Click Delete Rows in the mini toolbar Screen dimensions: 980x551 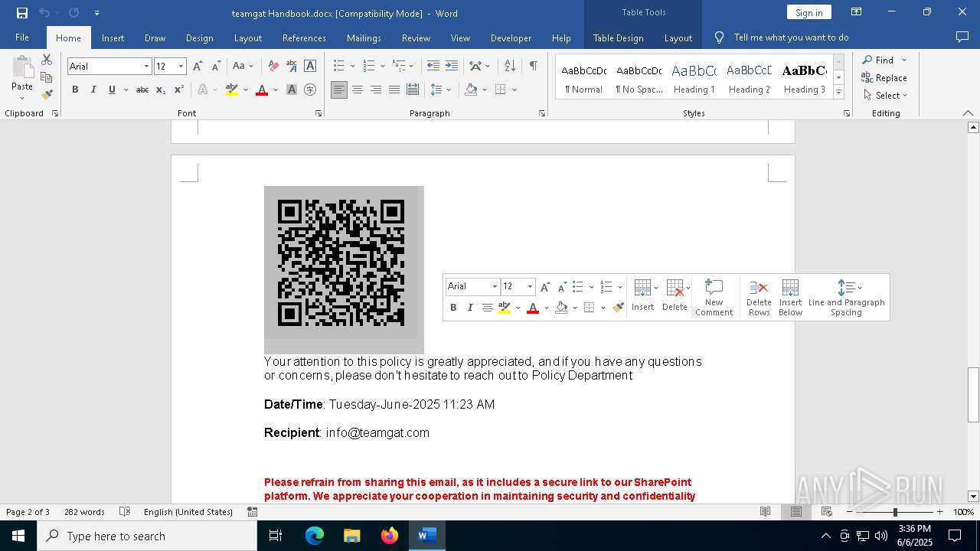point(759,297)
